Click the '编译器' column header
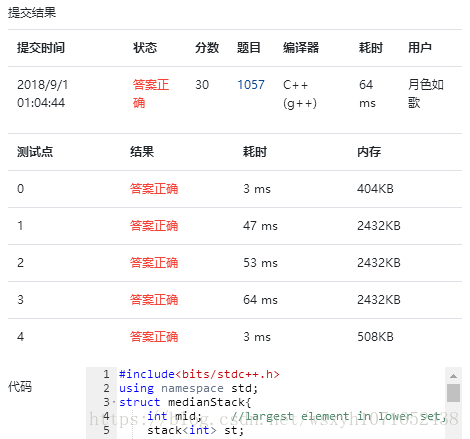This screenshot has width=470, height=439. coord(301,48)
